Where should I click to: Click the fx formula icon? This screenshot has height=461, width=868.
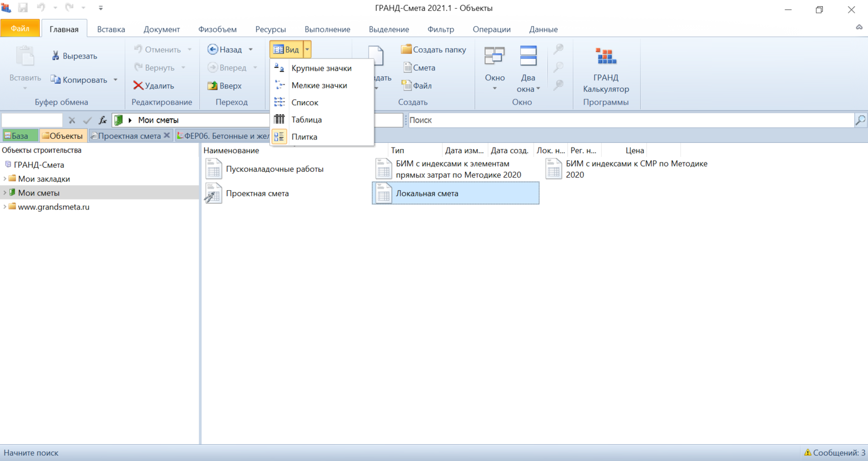pyautogui.click(x=102, y=120)
